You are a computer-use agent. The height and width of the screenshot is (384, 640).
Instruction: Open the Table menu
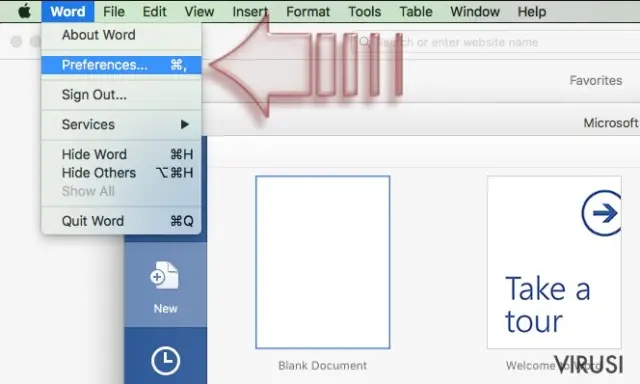pyautogui.click(x=416, y=11)
